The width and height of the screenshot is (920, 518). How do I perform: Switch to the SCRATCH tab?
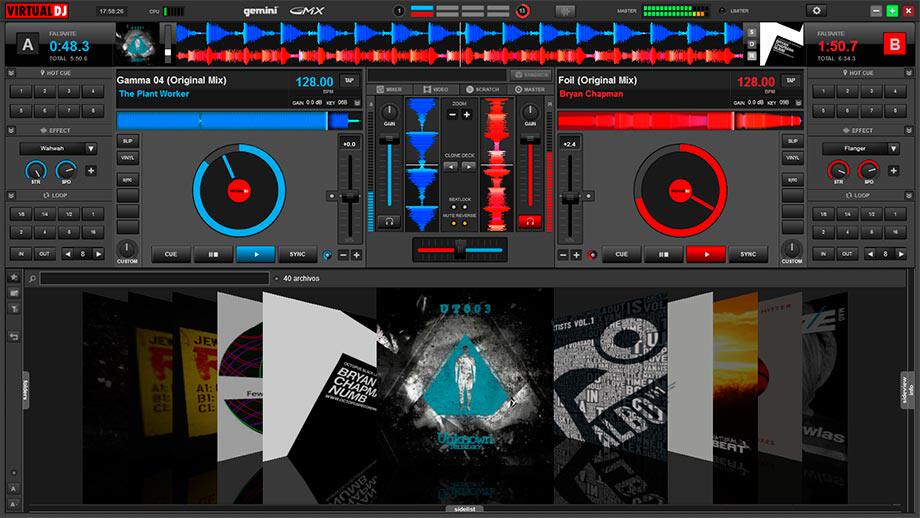(x=483, y=89)
